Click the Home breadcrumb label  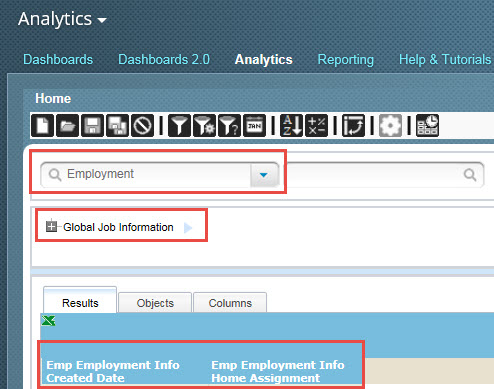(x=53, y=98)
